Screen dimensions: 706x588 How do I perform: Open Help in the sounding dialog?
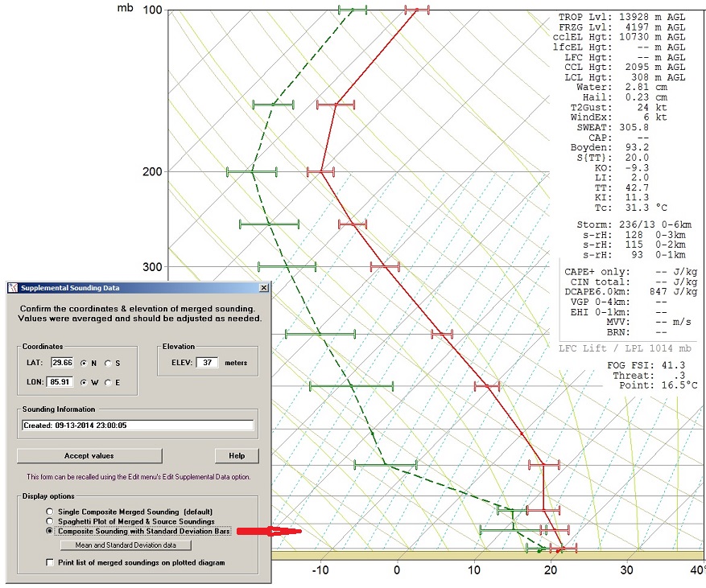tap(237, 456)
